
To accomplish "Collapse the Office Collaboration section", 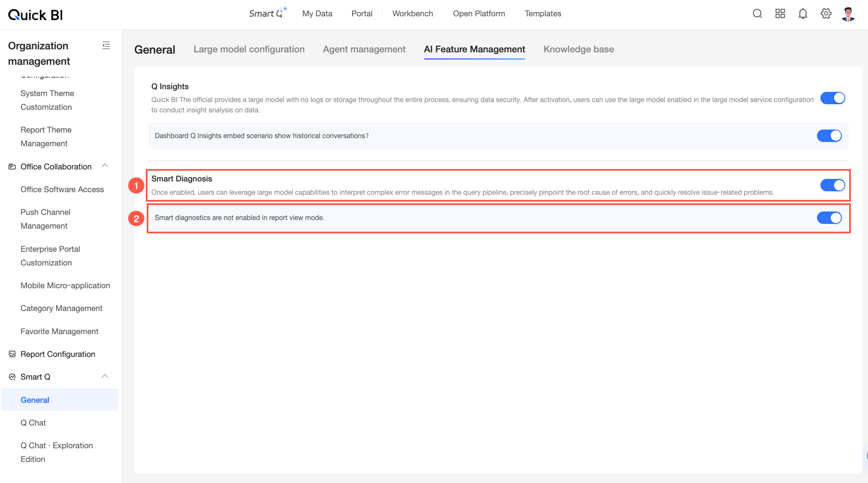I will [x=105, y=166].
